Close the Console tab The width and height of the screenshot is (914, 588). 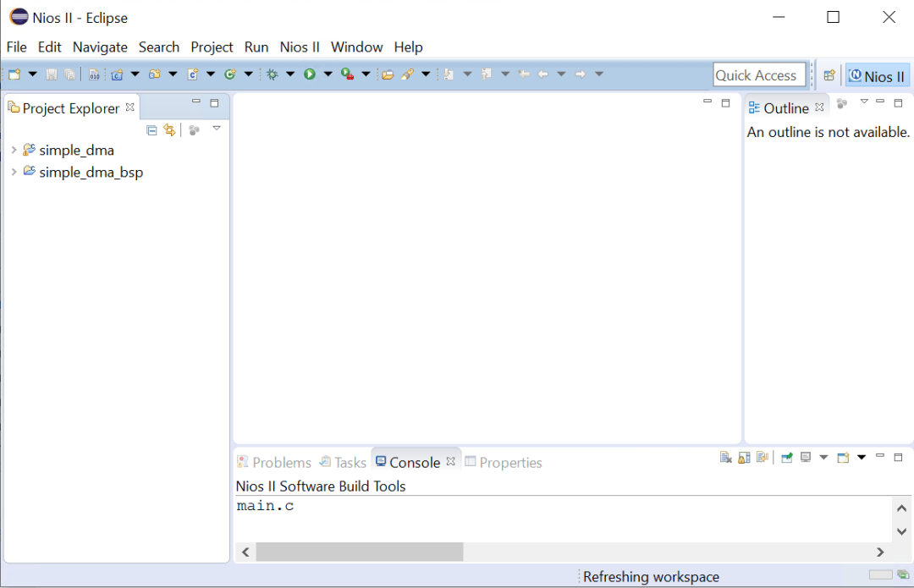pyautogui.click(x=450, y=462)
